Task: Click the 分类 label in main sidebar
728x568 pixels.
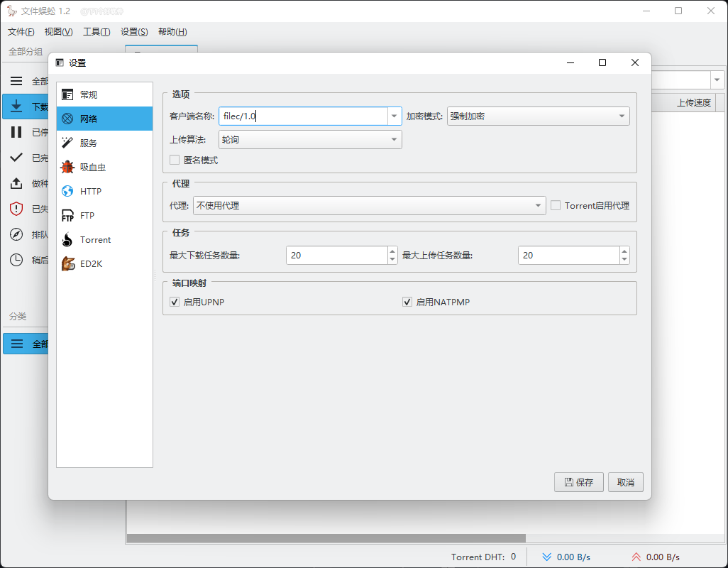Action: (x=18, y=316)
